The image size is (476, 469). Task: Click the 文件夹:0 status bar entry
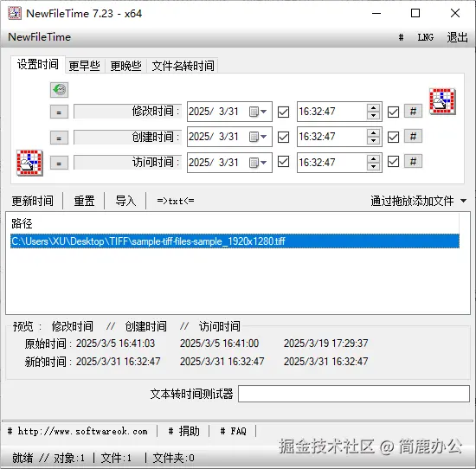[173, 458]
